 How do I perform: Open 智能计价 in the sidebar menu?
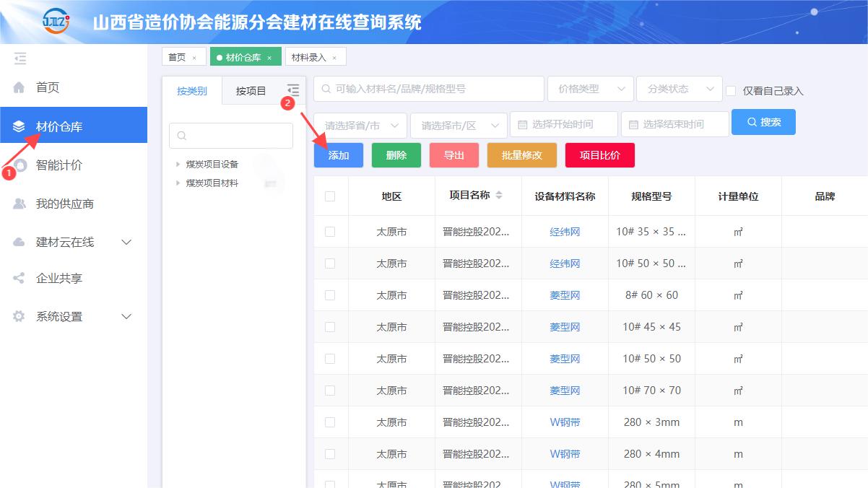tap(59, 165)
